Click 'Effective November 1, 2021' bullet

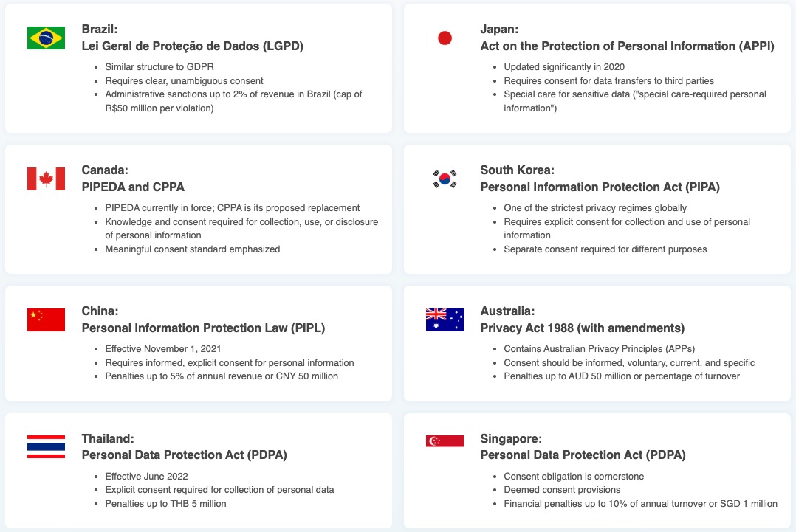coord(163,349)
